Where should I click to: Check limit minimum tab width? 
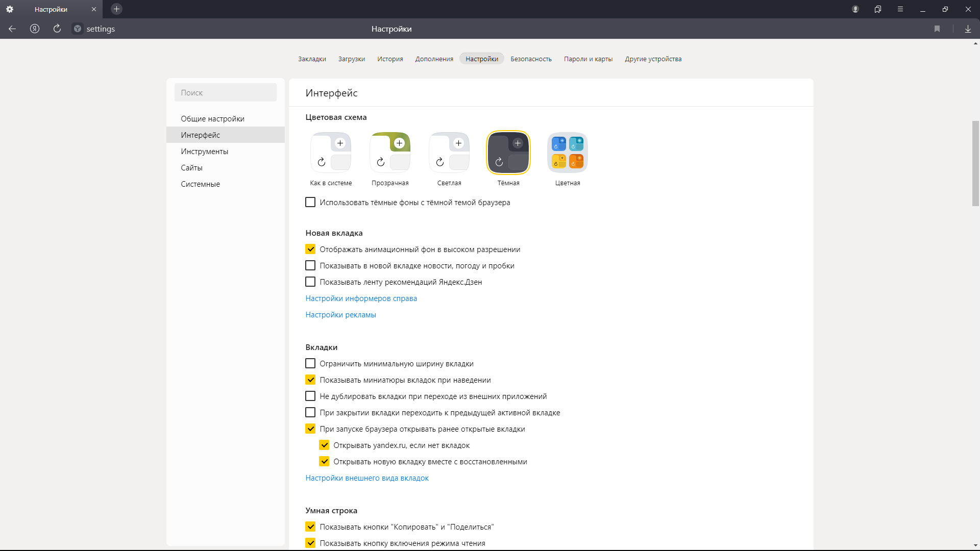coord(310,364)
